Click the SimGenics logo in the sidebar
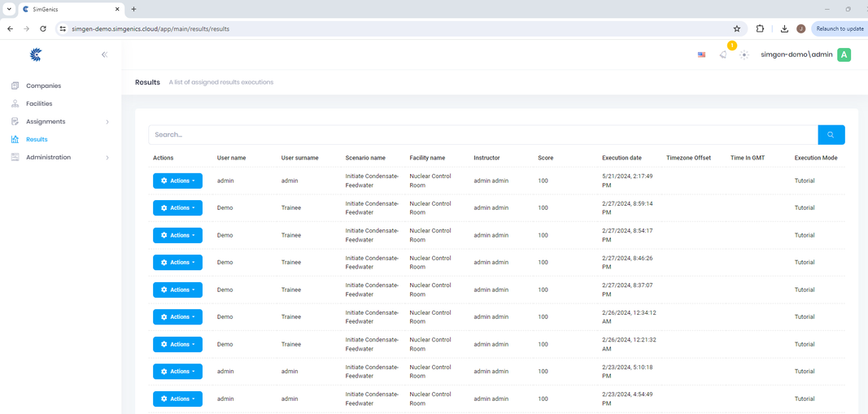868x414 pixels. coord(36,54)
